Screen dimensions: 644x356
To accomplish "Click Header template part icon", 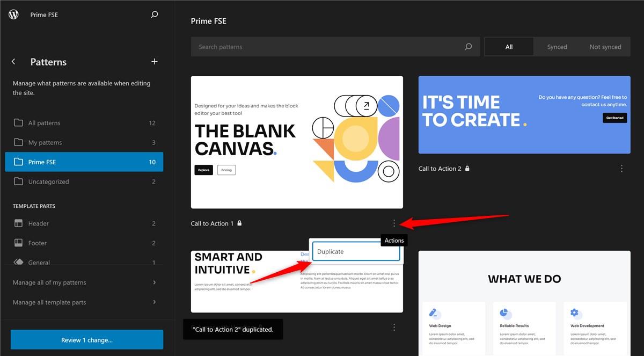I will tap(18, 223).
